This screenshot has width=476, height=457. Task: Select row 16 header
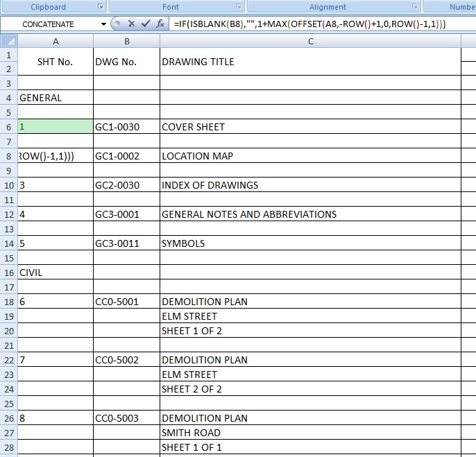point(9,273)
